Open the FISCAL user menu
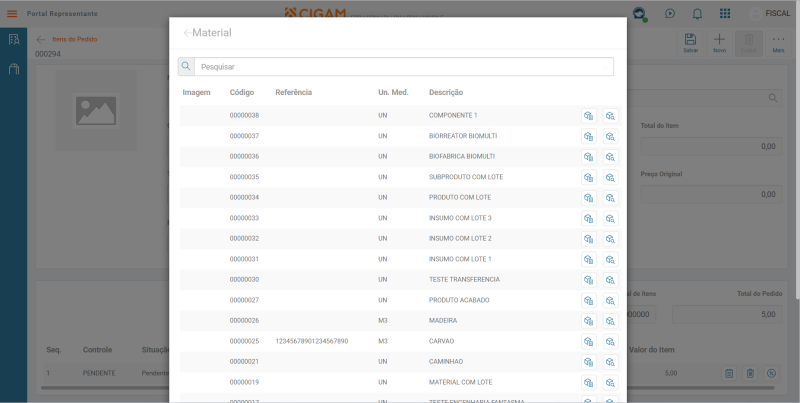Viewport: 800px width, 403px height. click(x=770, y=14)
